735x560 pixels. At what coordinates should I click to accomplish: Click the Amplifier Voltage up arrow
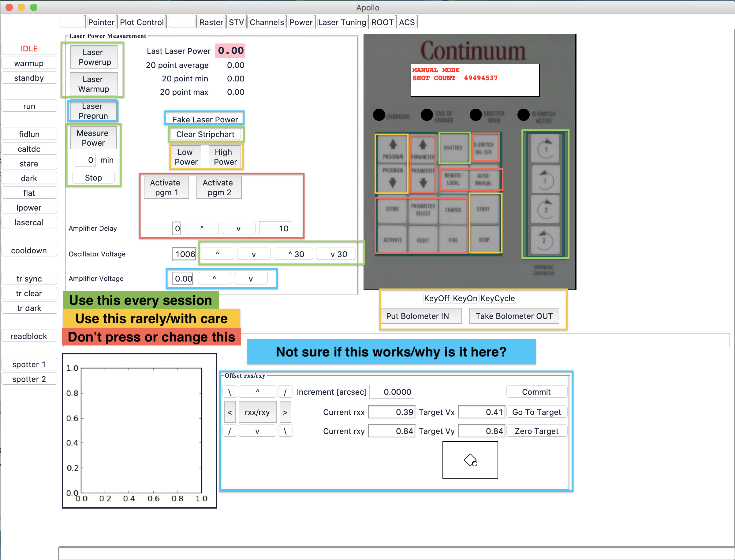click(214, 279)
